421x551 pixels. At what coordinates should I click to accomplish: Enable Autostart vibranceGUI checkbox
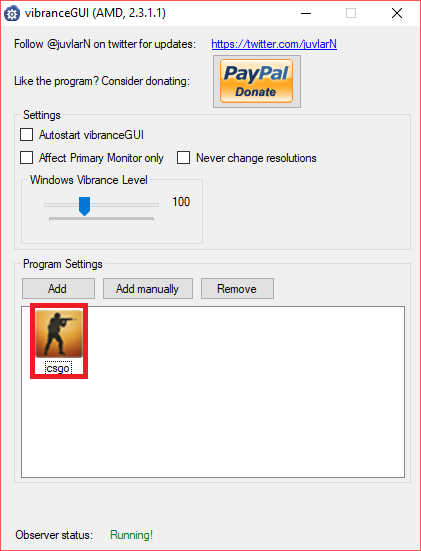click(27, 135)
